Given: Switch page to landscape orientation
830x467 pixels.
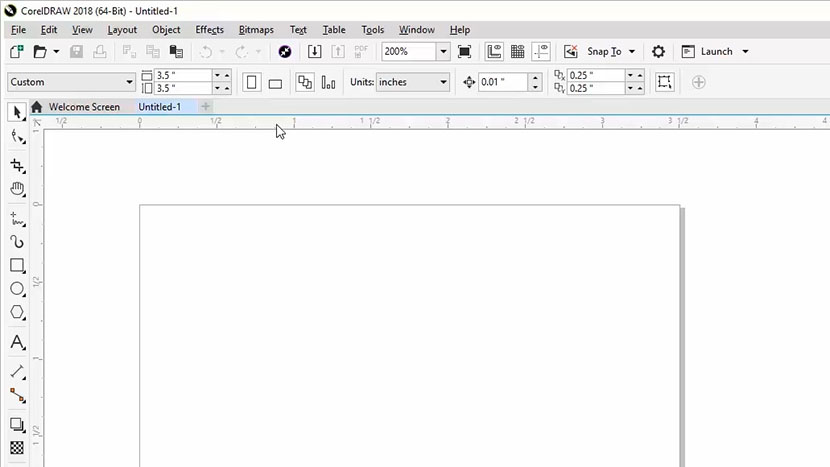Looking at the screenshot, I should [275, 82].
